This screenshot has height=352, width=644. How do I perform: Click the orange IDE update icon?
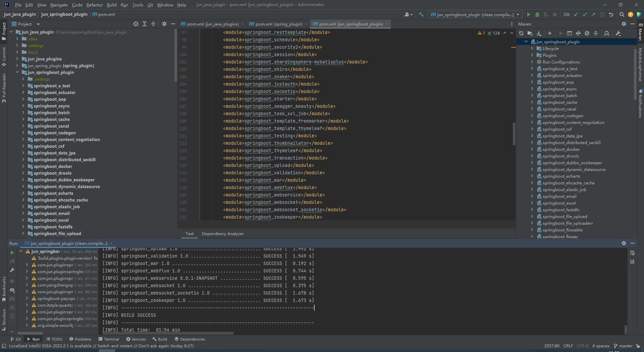(631, 14)
